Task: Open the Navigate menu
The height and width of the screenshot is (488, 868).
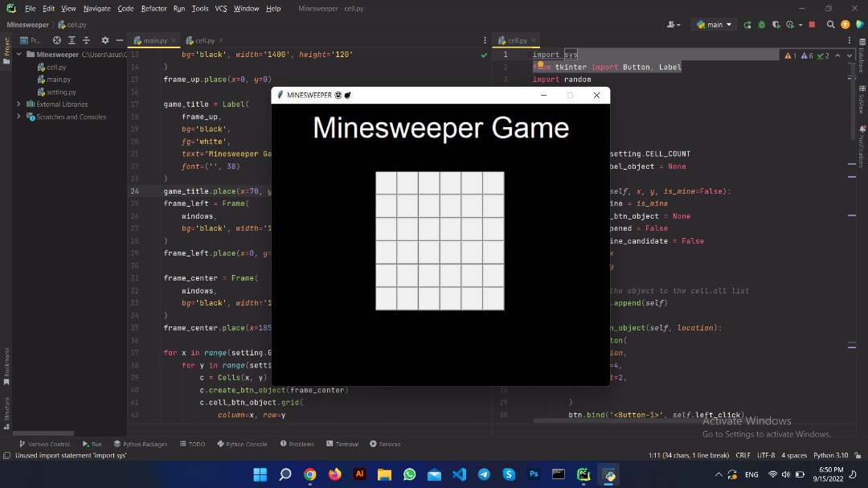Action: 97,8
